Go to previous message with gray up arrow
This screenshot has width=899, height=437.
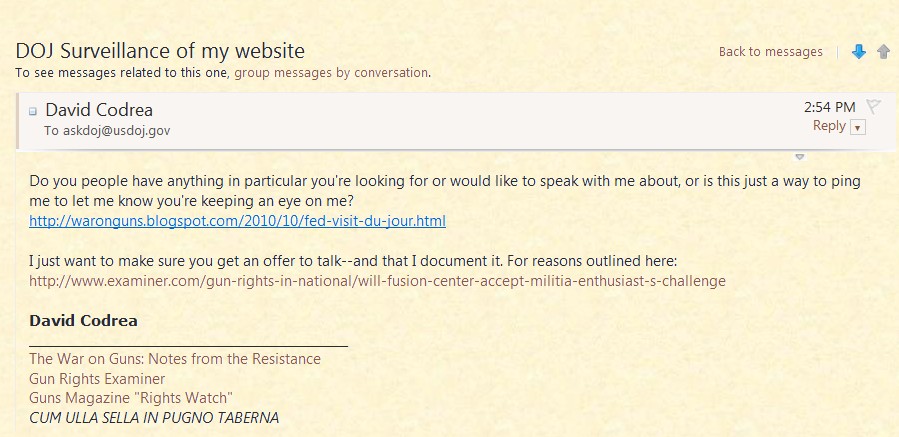tap(883, 52)
